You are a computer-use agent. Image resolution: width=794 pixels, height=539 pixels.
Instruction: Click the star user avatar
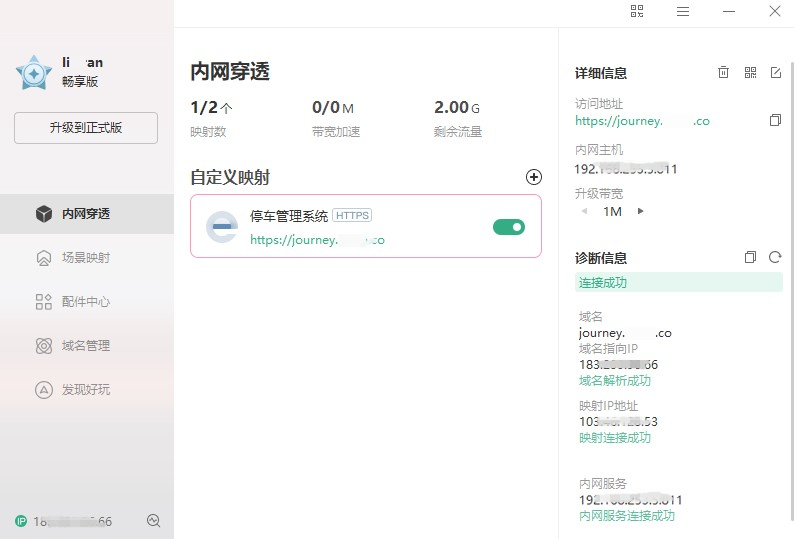click(x=34, y=73)
